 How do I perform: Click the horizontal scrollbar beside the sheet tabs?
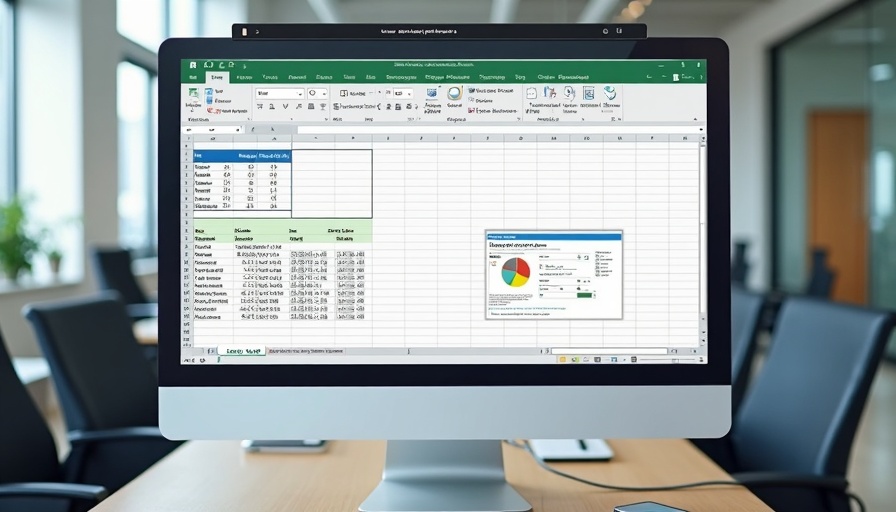pos(609,351)
